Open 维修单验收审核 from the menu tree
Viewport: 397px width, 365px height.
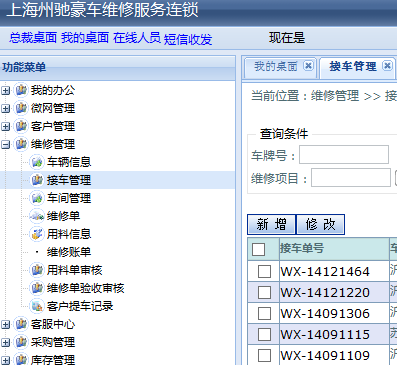(85, 288)
